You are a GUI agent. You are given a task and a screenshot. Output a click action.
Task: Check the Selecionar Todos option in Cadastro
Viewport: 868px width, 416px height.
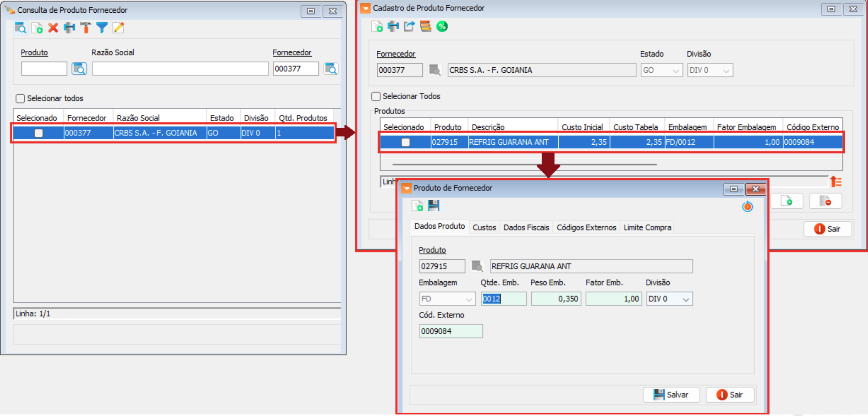(x=376, y=96)
